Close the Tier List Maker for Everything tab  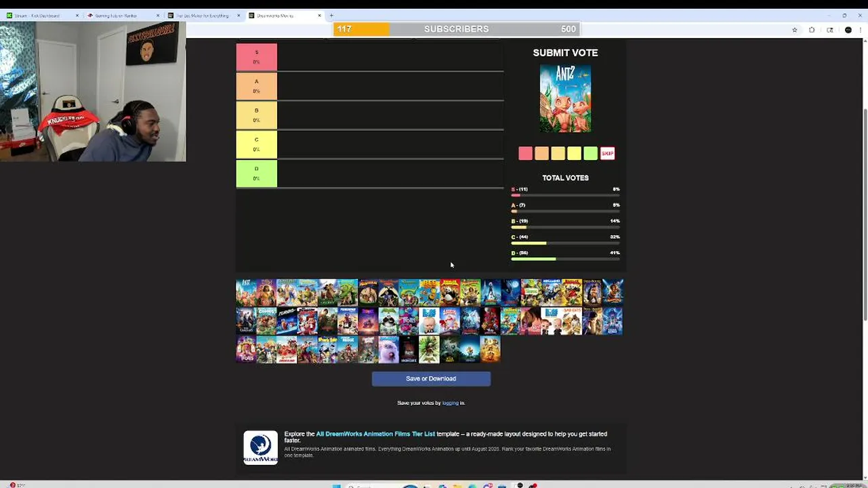239,15
